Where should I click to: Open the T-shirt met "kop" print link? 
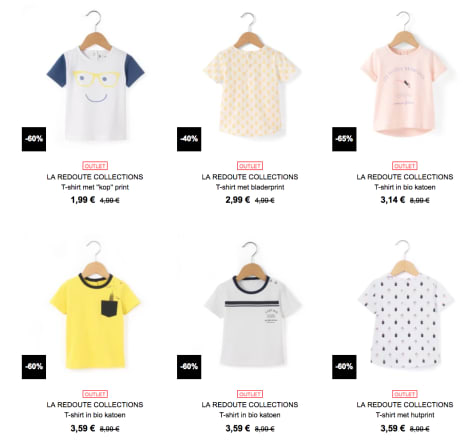click(95, 187)
